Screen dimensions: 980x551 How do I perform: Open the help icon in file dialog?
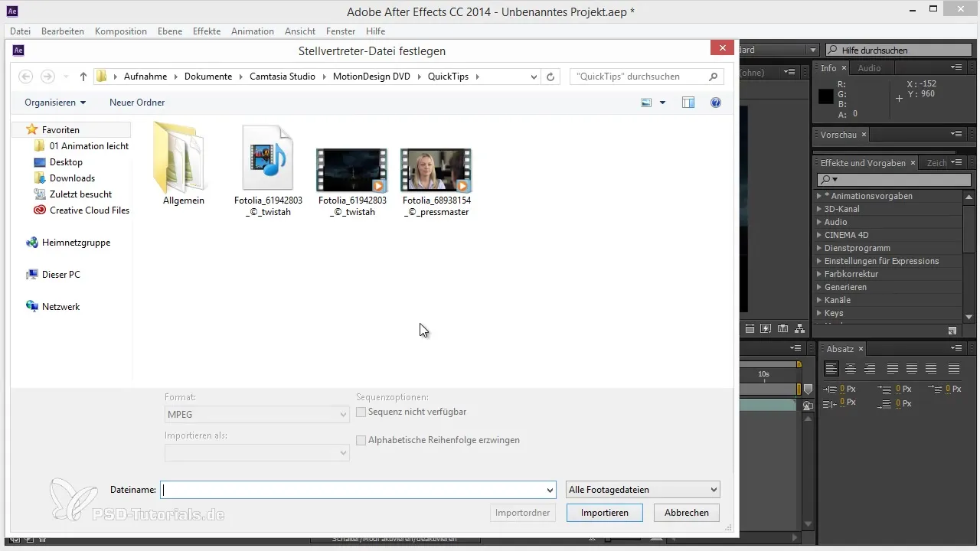point(716,103)
